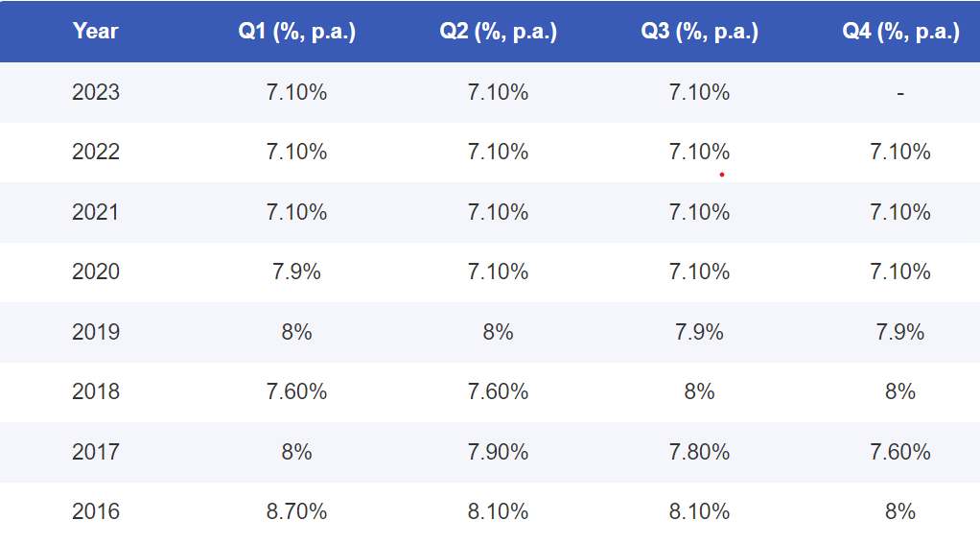Select the 2018 year cell
Image resolution: width=980 pixels, height=544 pixels.
[96, 391]
